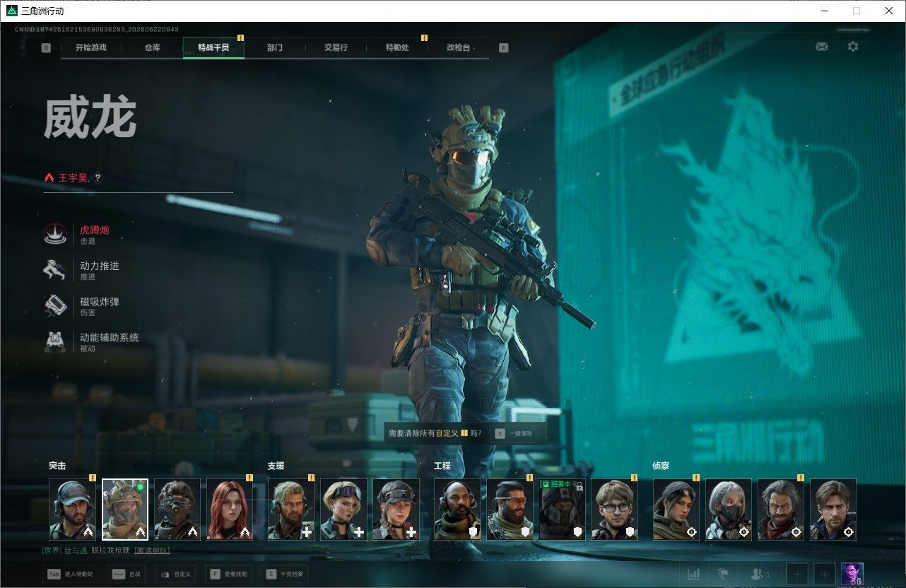Viewport: 906px width, 588px height.
Task: Select the bald 工程 operator with headset
Action: click(x=457, y=510)
